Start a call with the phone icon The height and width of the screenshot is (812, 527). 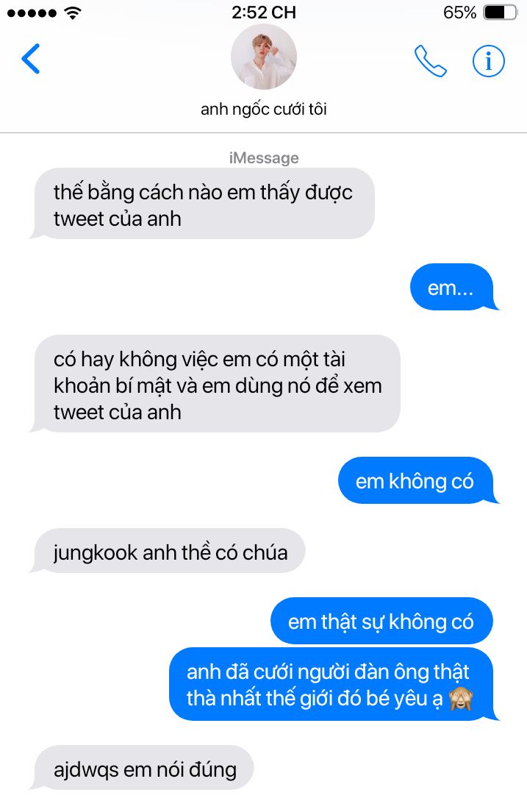pos(430,61)
